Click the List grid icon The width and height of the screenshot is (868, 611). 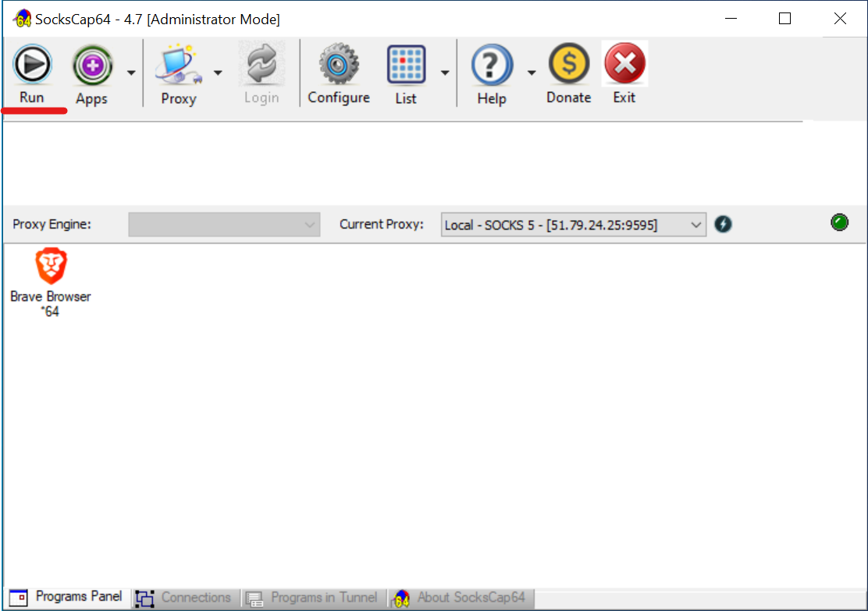pos(406,66)
